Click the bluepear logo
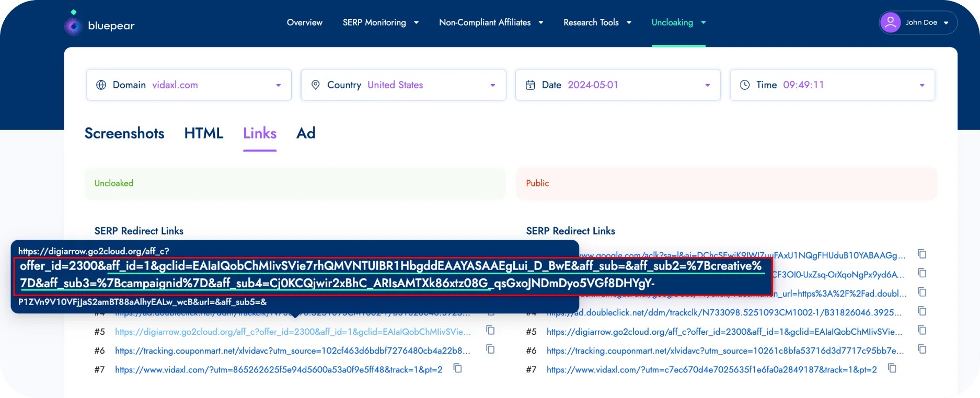This screenshot has width=980, height=398. click(x=99, y=24)
